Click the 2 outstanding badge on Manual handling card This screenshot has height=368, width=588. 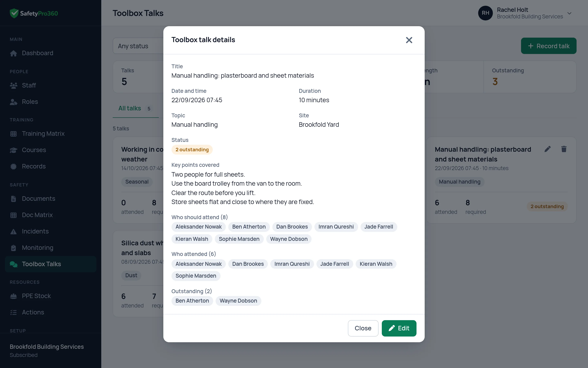click(x=547, y=206)
